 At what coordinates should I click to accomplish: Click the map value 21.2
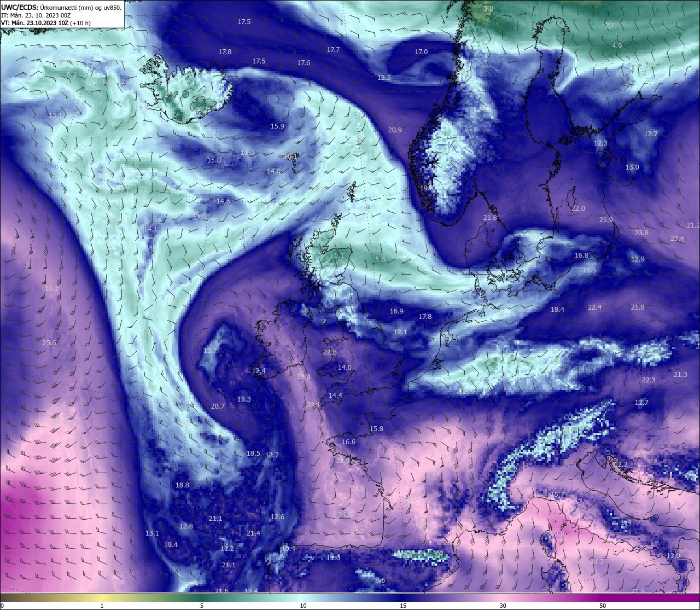[x=693, y=225]
